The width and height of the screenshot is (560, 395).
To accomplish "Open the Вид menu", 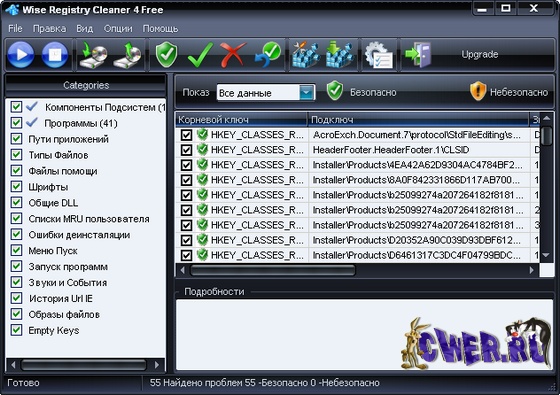I will pyautogui.click(x=85, y=29).
